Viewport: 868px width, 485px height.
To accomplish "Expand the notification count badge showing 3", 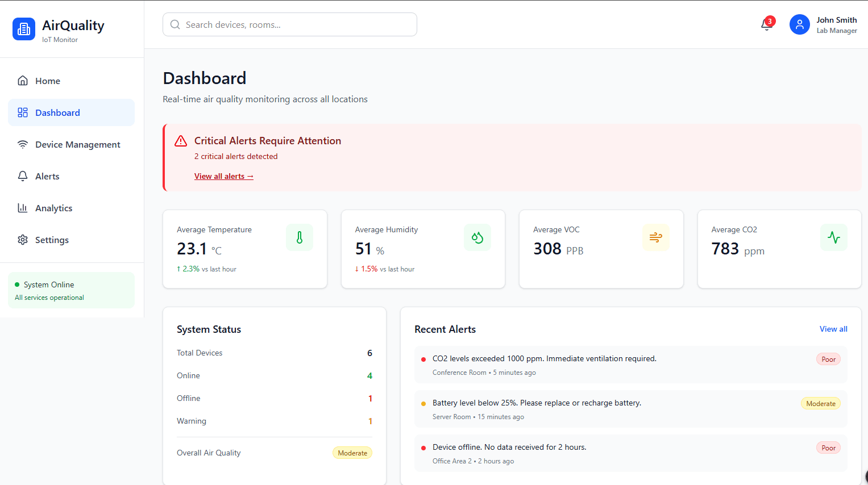I will (x=770, y=20).
